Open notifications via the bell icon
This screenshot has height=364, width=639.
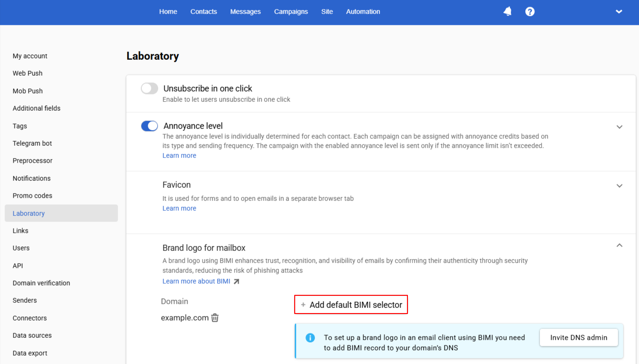click(507, 11)
